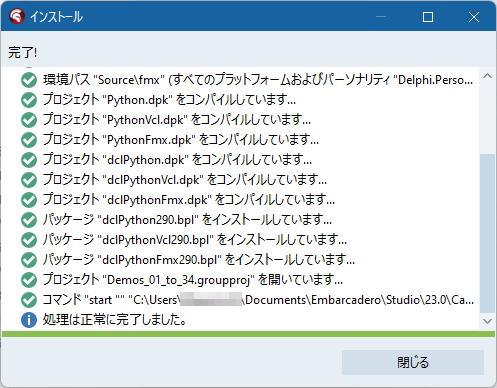Select log line for "dclPythonVcl.dpk" compile

[185, 180]
